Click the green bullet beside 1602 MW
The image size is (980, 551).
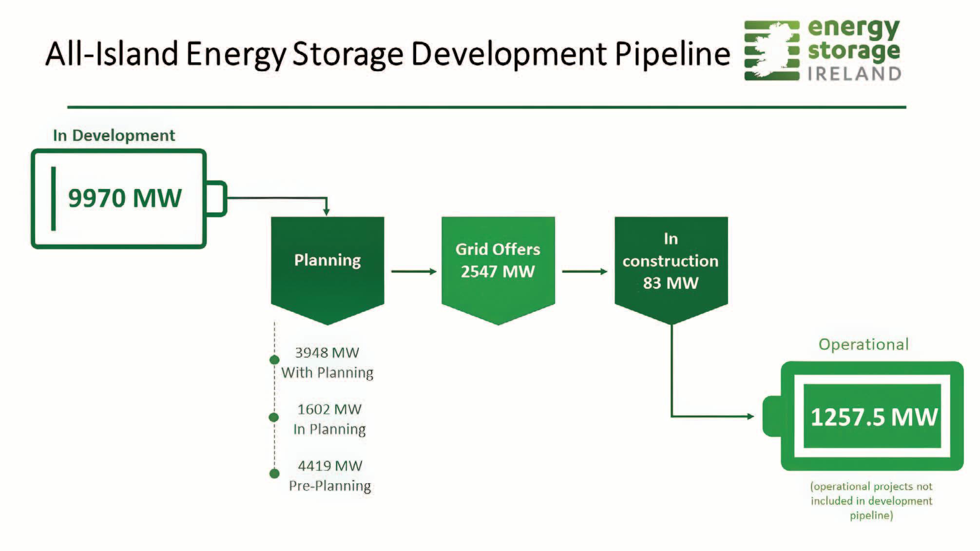click(x=274, y=417)
